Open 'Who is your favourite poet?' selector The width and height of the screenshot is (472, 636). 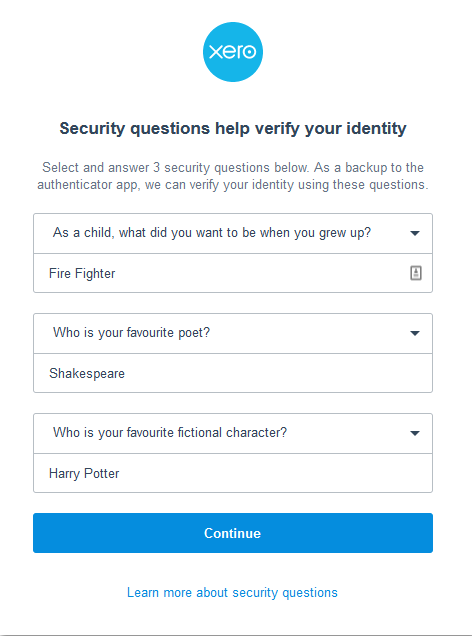233,333
